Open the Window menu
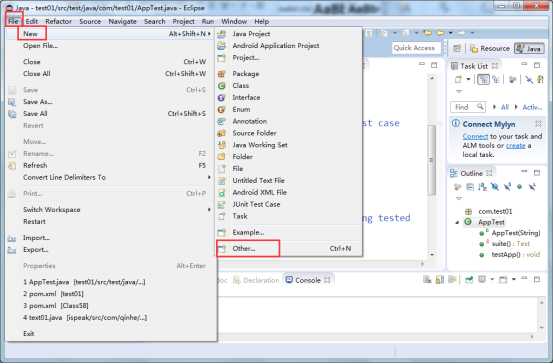Image resolution: width=553 pixels, height=364 pixels. pos(234,22)
